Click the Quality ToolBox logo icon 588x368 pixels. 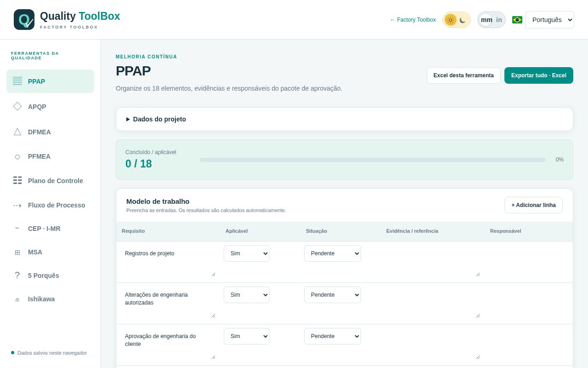[24, 20]
